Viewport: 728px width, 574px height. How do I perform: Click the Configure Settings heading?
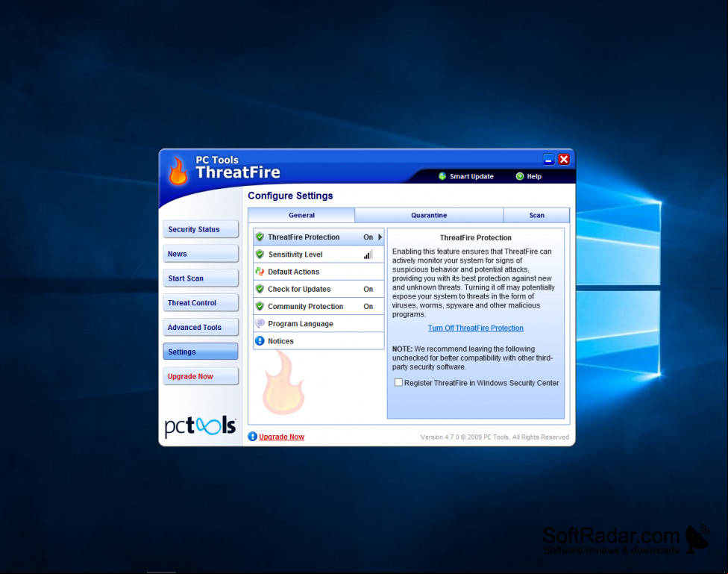pos(290,196)
